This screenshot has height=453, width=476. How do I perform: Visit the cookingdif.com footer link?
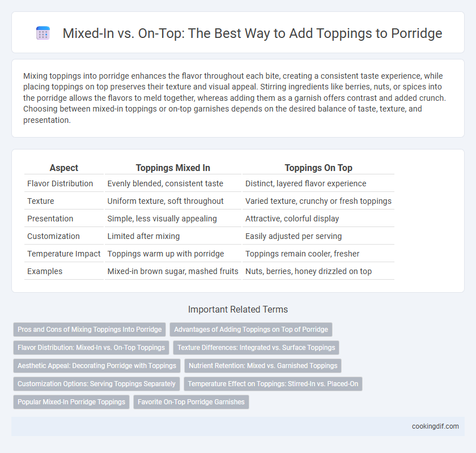pyautogui.click(x=435, y=426)
